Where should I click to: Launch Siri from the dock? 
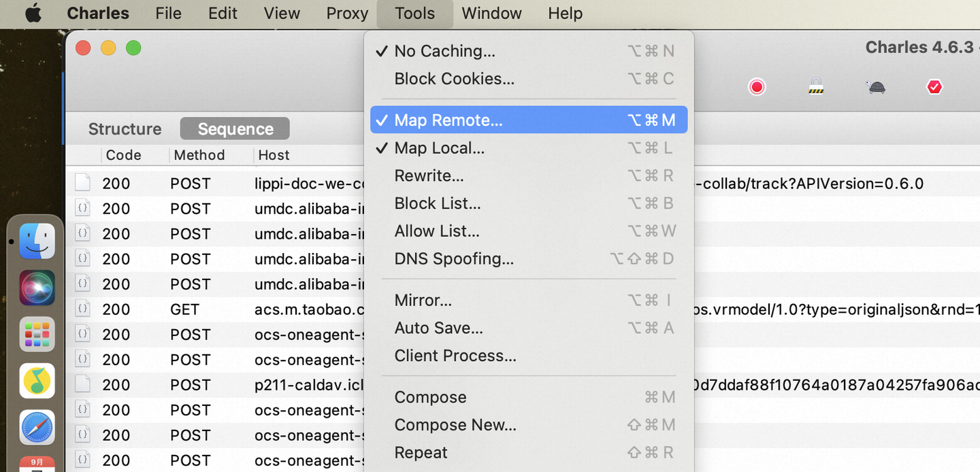[x=37, y=288]
